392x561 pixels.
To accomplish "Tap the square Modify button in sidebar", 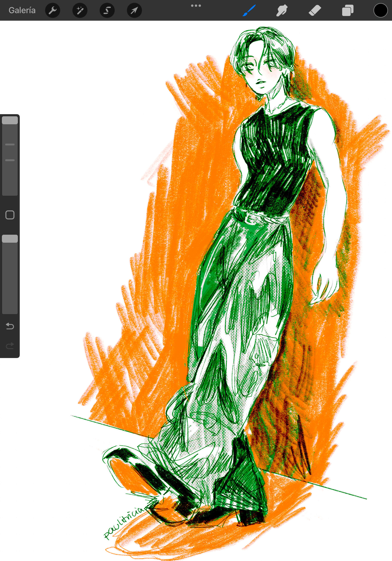I will coord(10,215).
